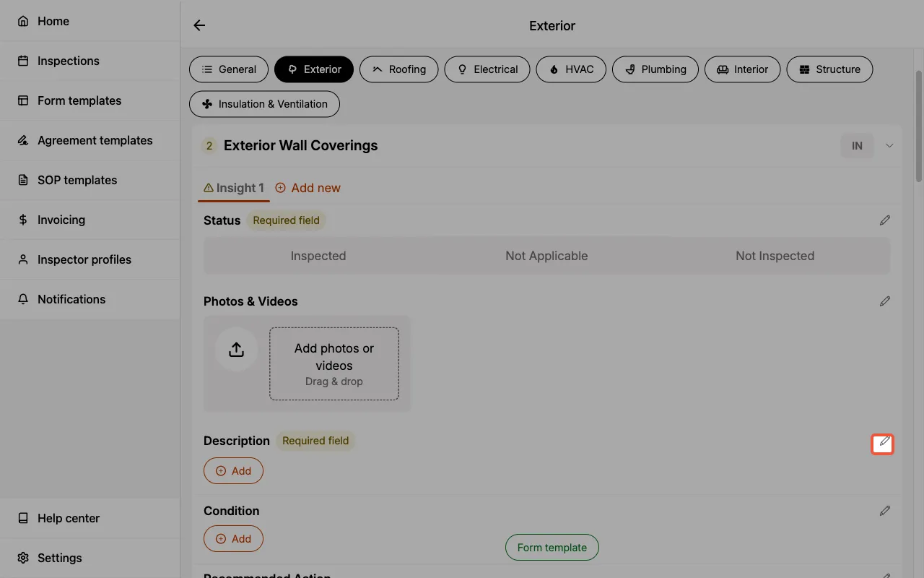Screen dimensions: 924x578
Task: Switch to the Plumbing tab
Action: coord(655,69)
